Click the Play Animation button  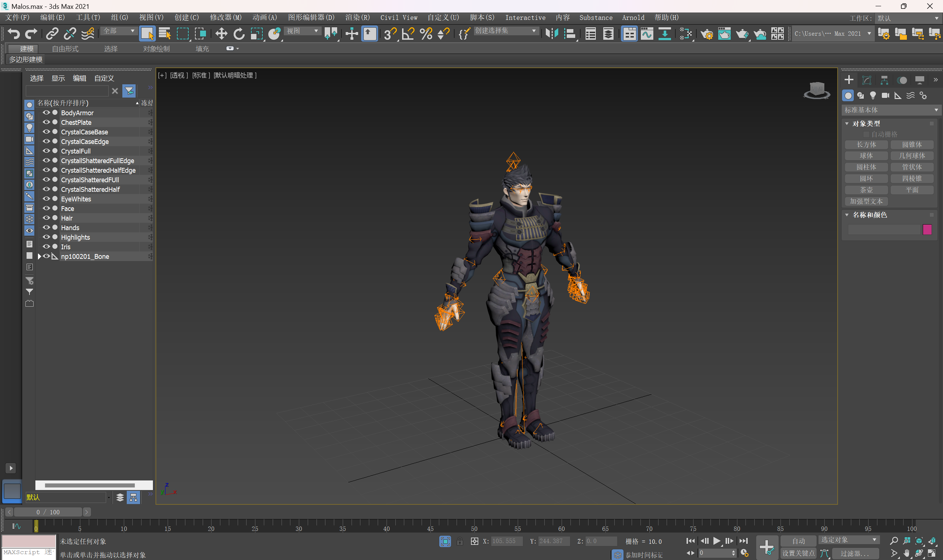(x=716, y=541)
